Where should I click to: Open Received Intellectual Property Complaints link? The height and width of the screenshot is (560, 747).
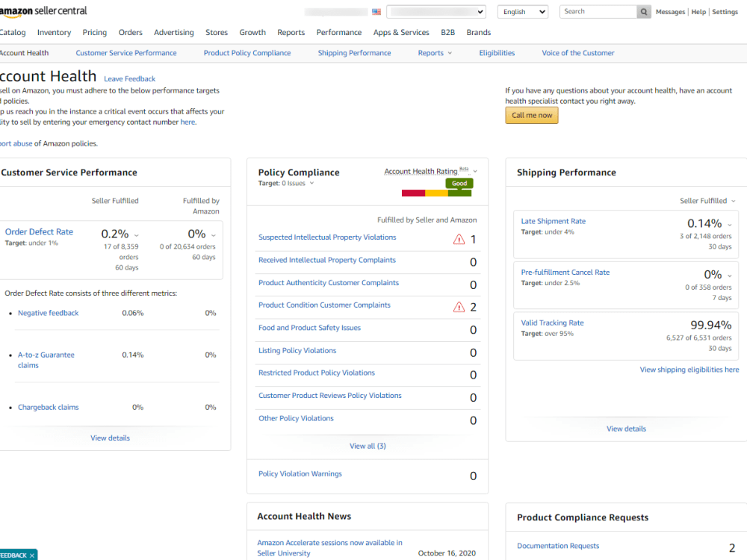click(x=327, y=260)
